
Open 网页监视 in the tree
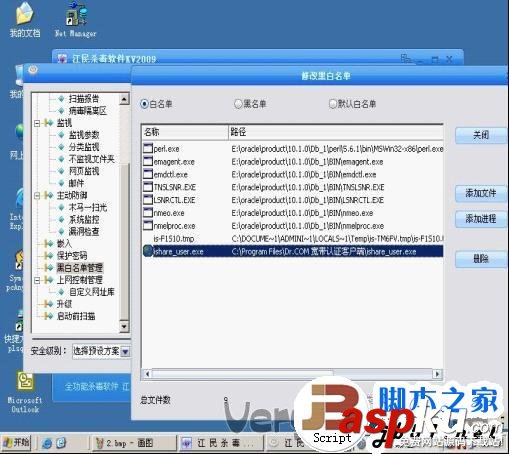click(84, 171)
